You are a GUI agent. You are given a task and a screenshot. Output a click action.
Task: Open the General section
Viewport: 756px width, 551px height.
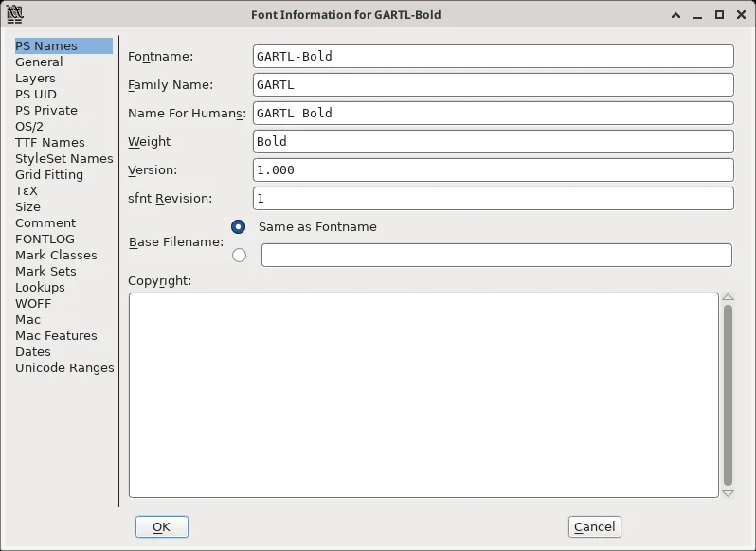[x=39, y=62]
